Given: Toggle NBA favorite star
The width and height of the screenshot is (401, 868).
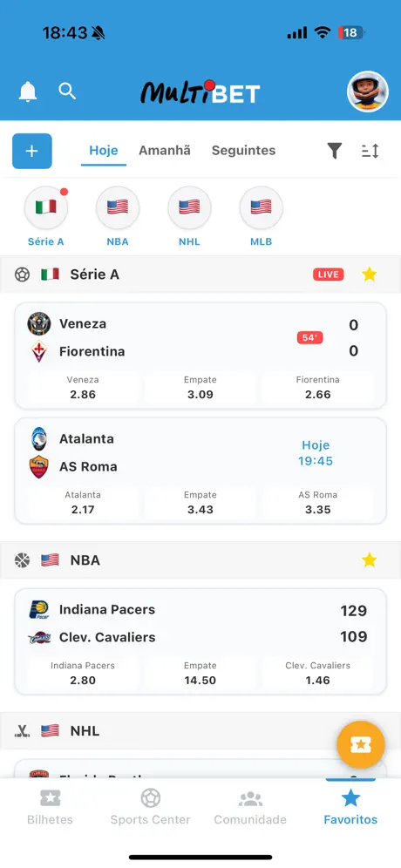Looking at the screenshot, I should [369, 560].
